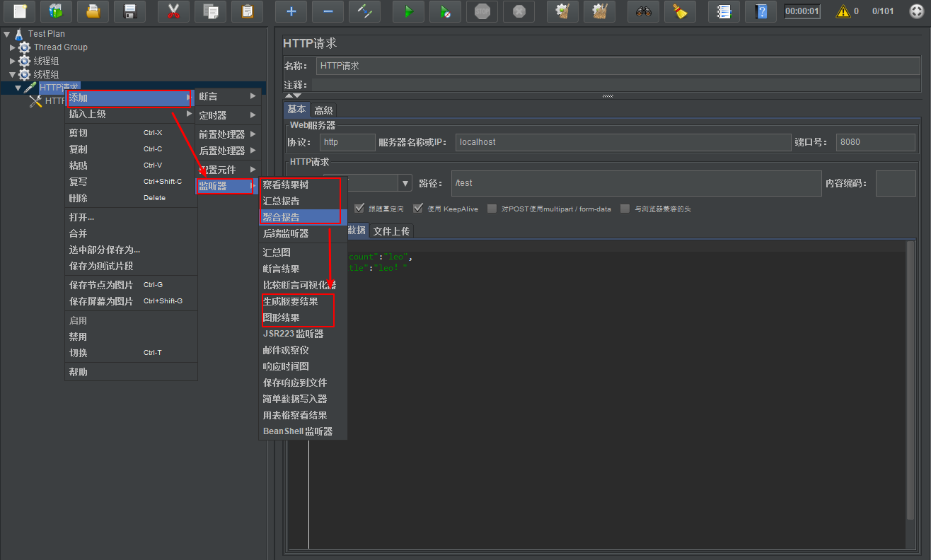The height and width of the screenshot is (560, 931).
Task: Click the Cut scissors icon
Action: [173, 11]
